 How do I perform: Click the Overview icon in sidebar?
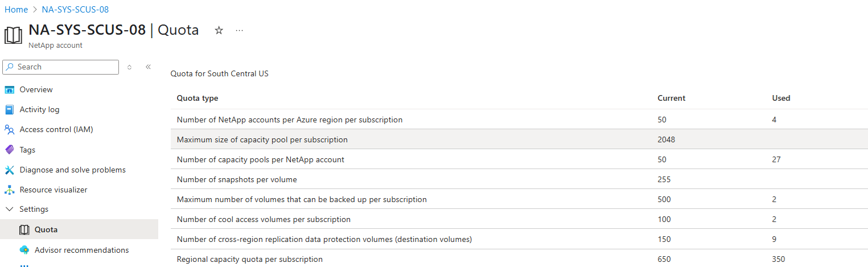point(9,90)
